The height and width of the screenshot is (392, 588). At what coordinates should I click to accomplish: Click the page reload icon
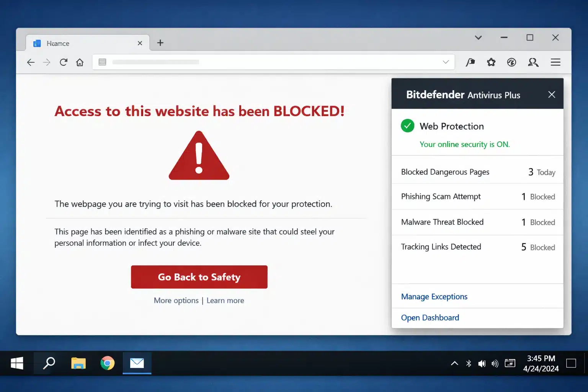(x=64, y=62)
